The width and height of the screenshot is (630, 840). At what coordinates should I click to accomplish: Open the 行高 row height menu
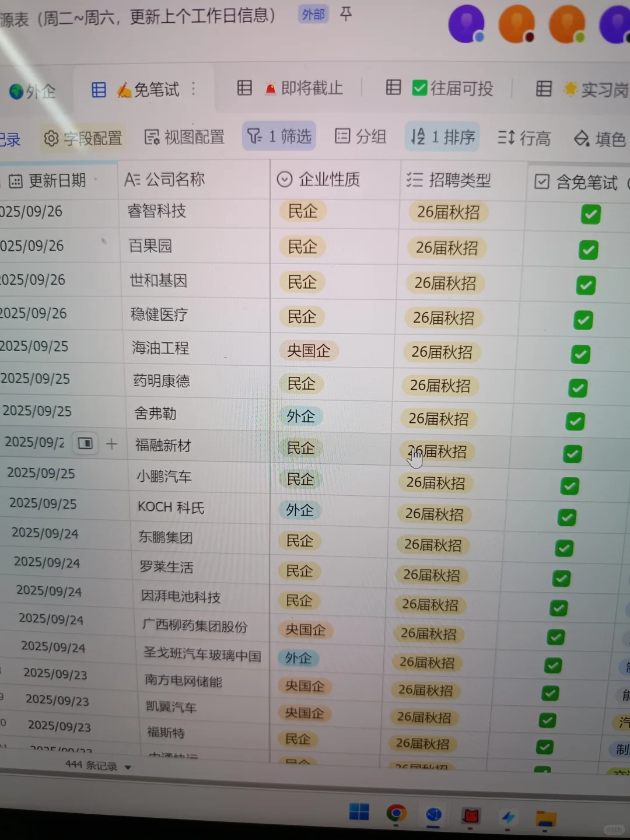[x=524, y=138]
